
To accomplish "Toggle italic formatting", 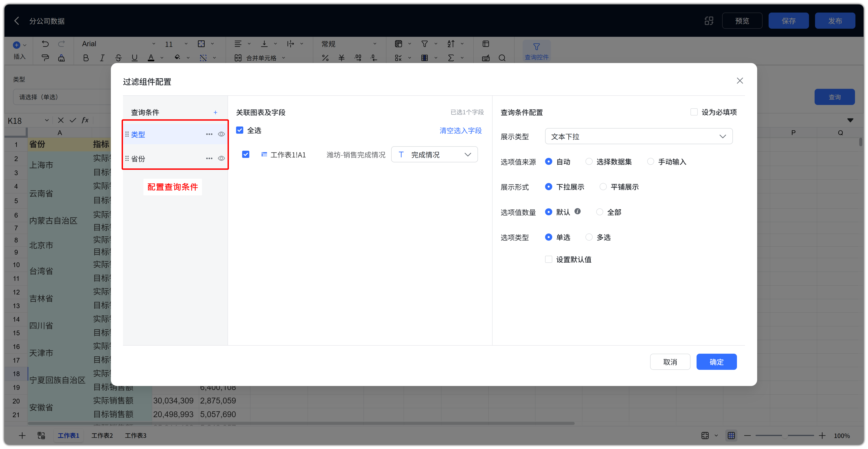I will point(102,58).
